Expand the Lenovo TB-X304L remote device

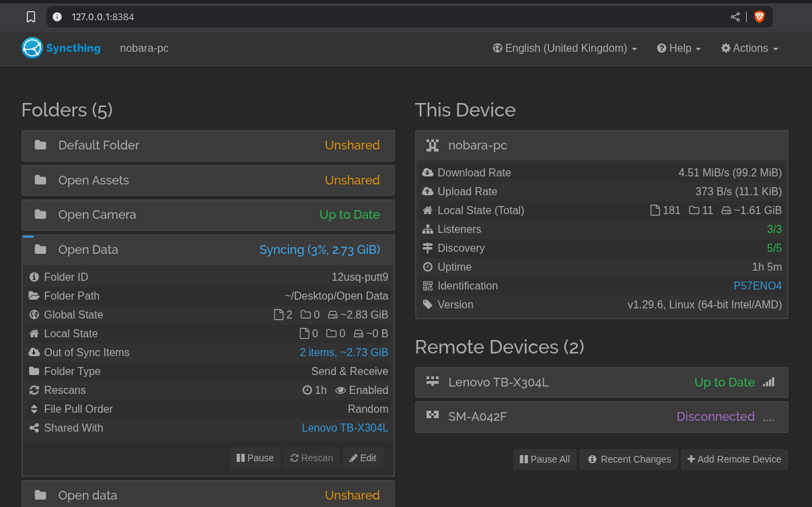601,382
